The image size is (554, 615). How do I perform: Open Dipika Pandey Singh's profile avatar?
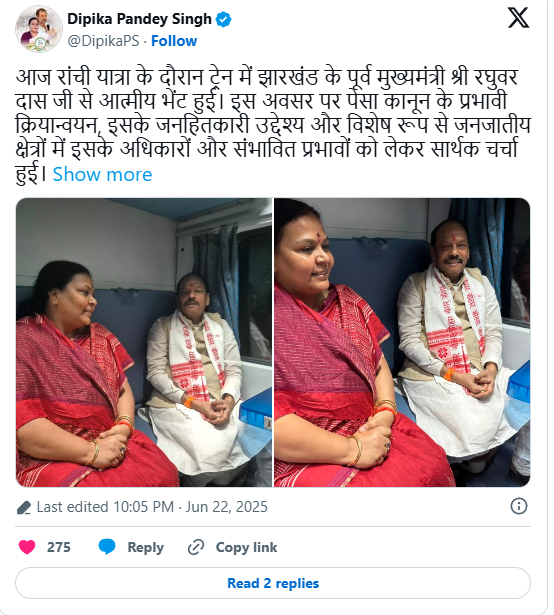click(39, 29)
